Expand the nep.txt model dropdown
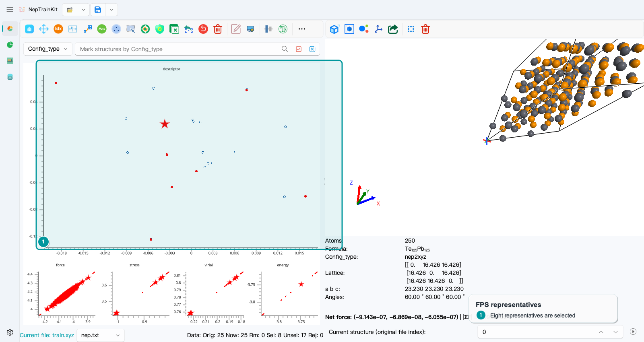 tap(101, 335)
